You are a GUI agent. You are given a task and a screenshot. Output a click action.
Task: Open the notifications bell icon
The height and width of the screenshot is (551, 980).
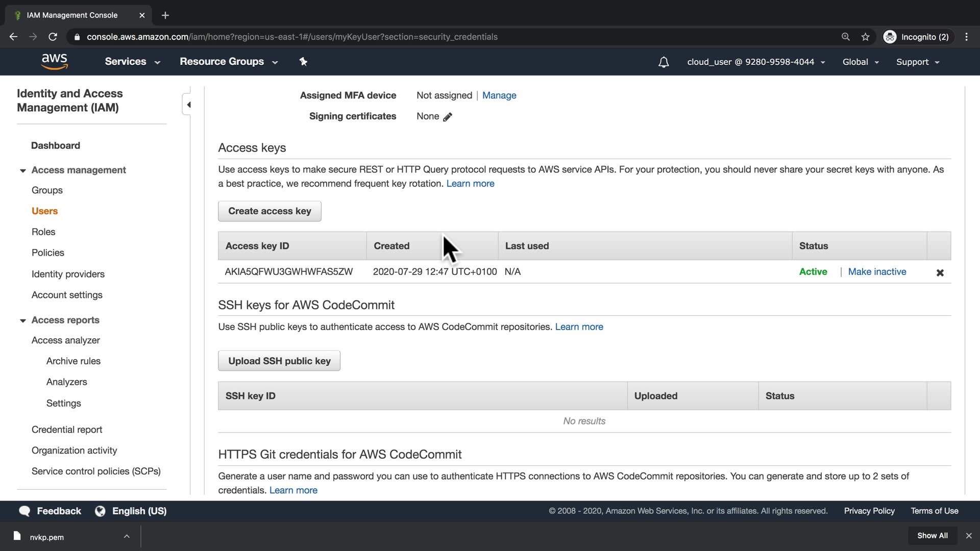point(663,62)
